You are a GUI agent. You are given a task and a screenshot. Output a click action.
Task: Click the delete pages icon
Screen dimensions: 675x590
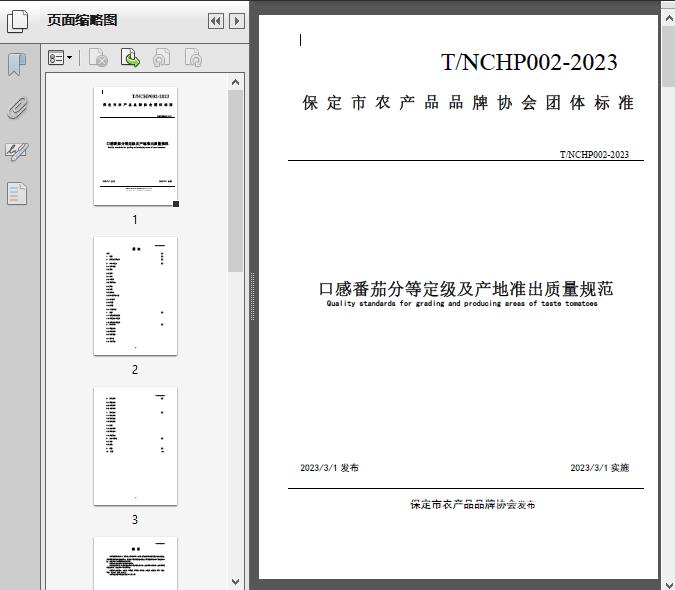pyautogui.click(x=98, y=58)
